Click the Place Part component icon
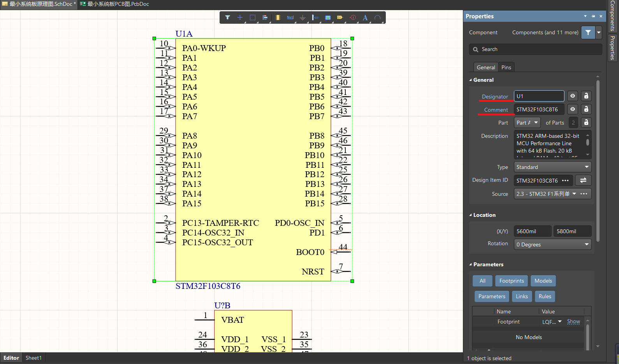The height and width of the screenshot is (364, 619). pos(278,18)
